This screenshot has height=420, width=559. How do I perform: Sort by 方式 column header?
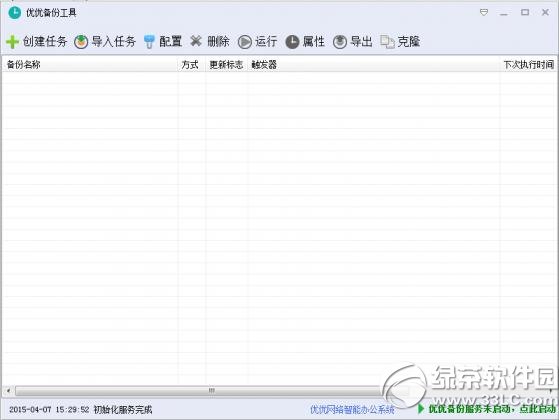click(191, 65)
